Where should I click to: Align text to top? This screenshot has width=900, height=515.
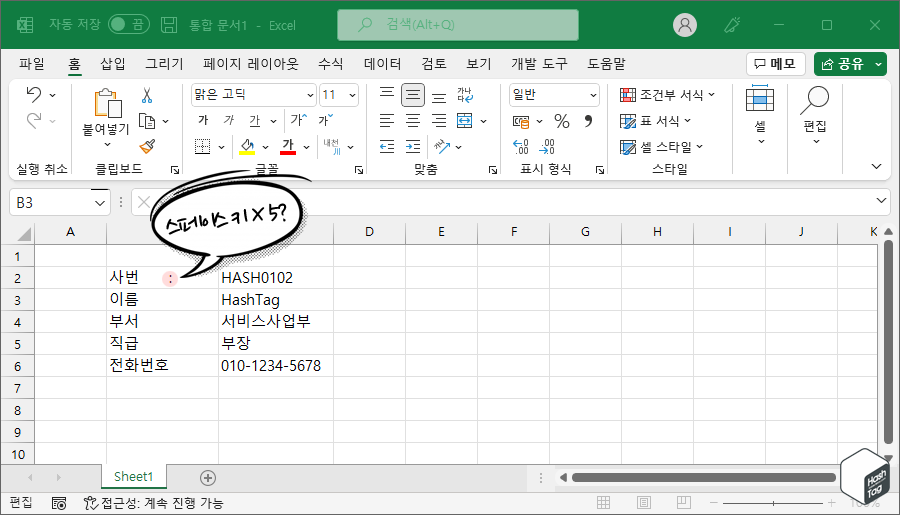click(x=387, y=94)
